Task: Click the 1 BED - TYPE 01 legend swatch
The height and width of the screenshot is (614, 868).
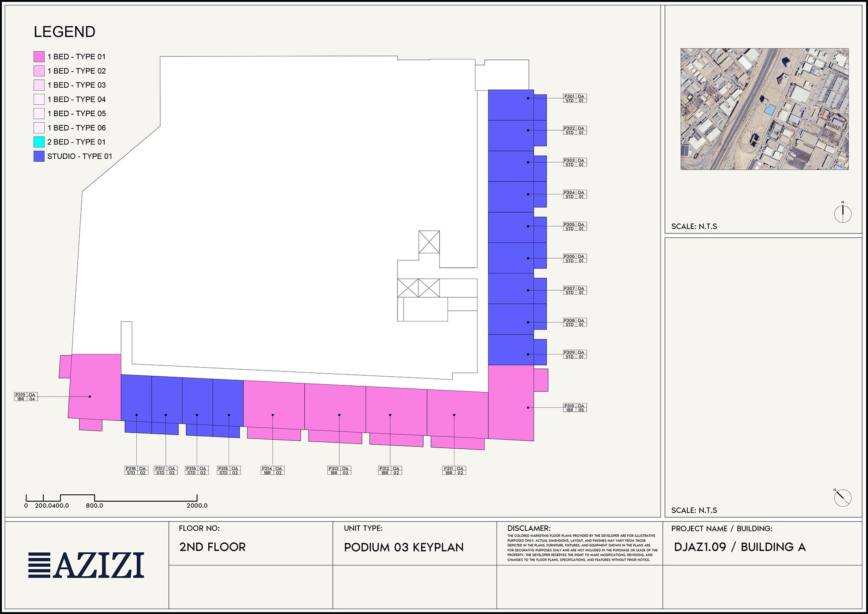Action: point(39,56)
